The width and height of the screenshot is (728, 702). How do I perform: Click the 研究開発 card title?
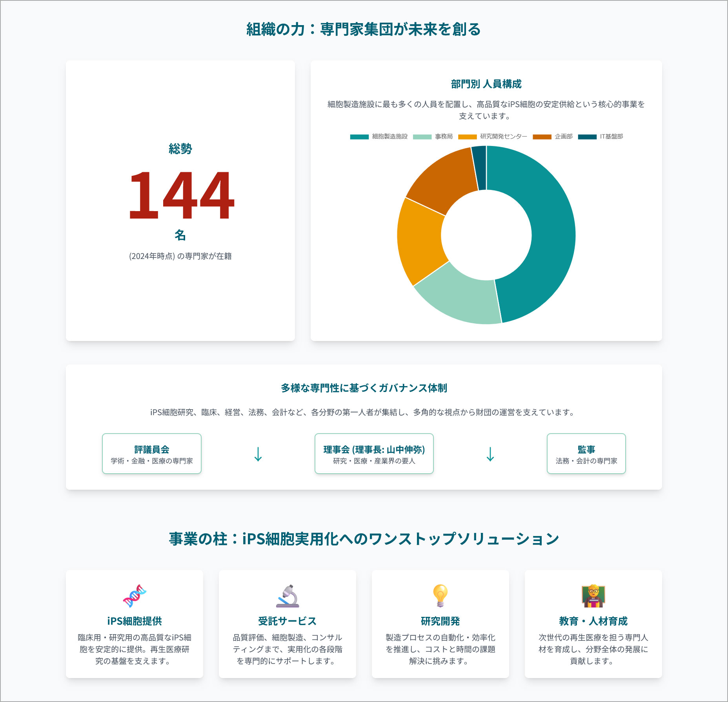click(440, 621)
